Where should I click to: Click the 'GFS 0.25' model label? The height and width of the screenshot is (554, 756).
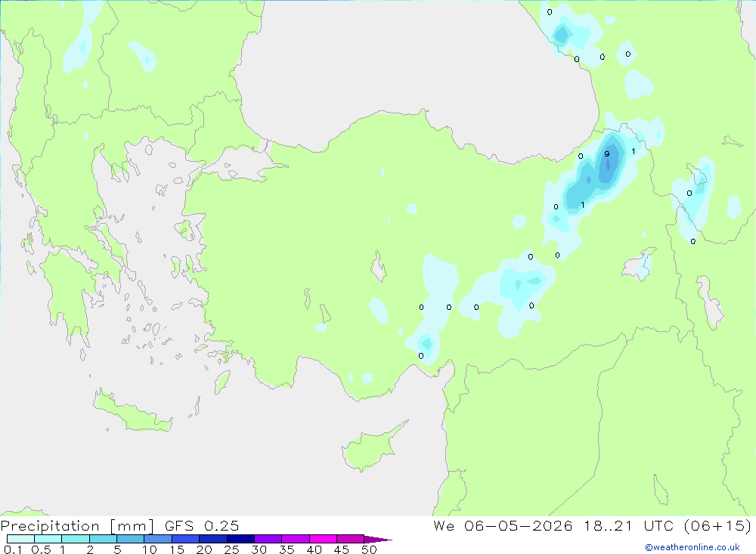tap(202, 525)
